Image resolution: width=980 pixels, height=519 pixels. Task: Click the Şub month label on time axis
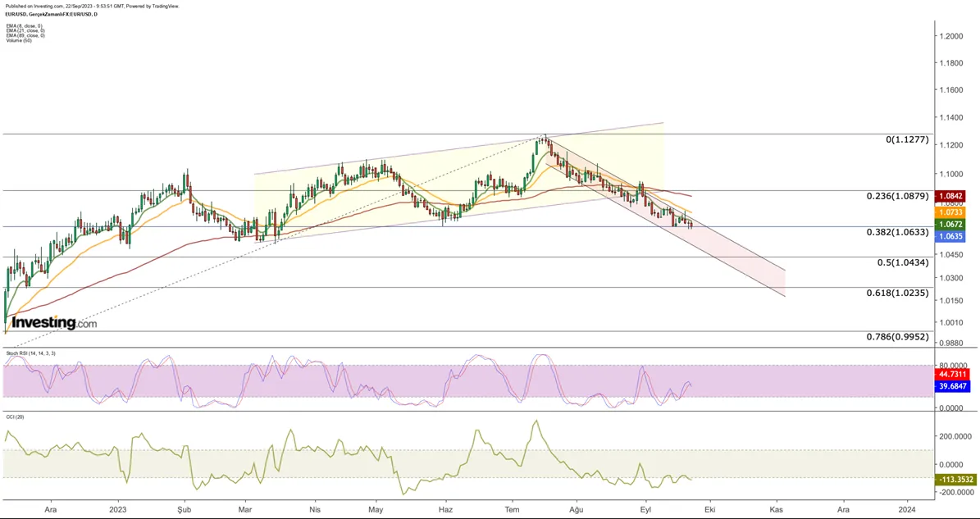[184, 510]
